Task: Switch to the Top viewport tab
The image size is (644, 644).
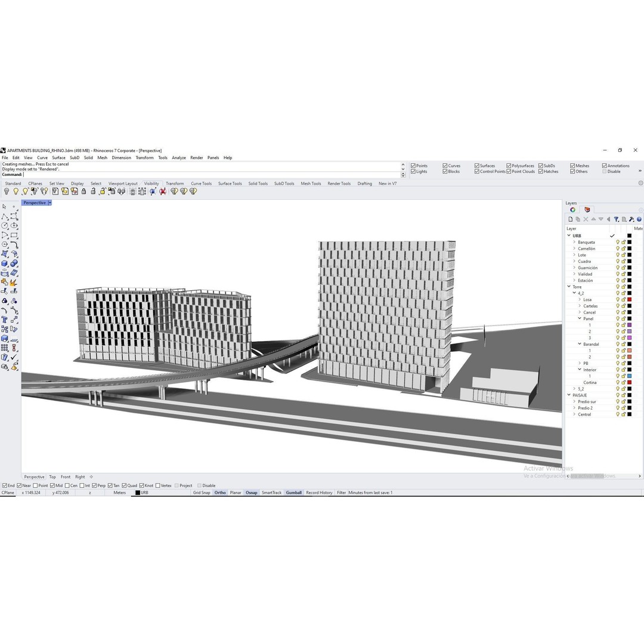Action: (x=52, y=477)
